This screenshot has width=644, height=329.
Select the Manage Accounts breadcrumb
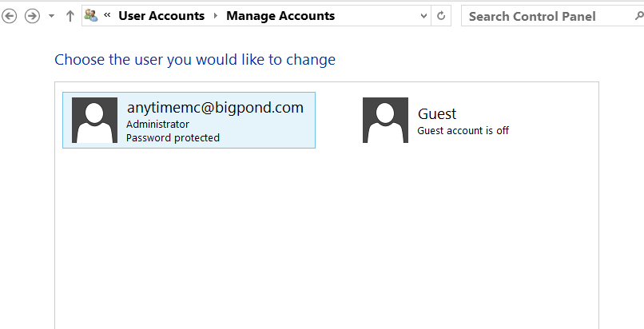pyautogui.click(x=280, y=16)
